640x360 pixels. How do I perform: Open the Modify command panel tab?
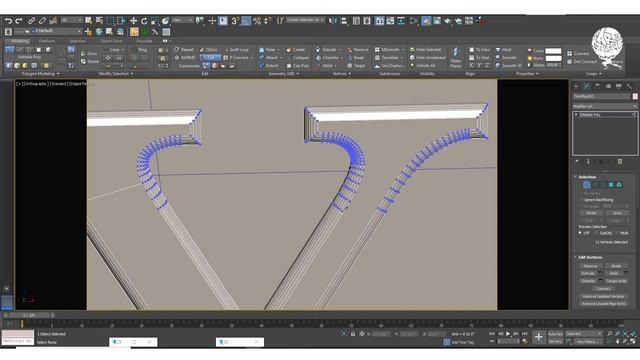[587, 86]
